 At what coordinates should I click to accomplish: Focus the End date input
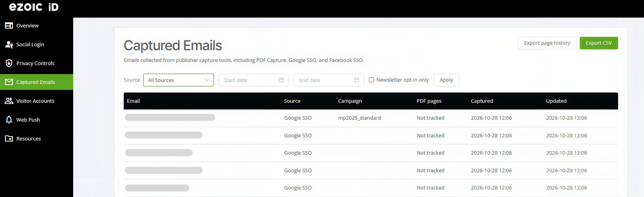point(329,80)
